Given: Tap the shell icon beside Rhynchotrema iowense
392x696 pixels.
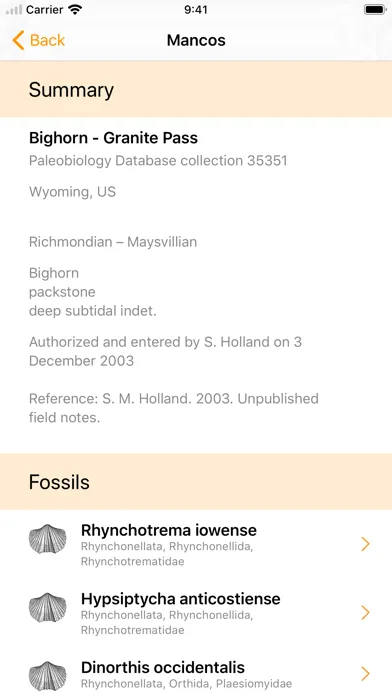Looking at the screenshot, I should click(x=48, y=539).
